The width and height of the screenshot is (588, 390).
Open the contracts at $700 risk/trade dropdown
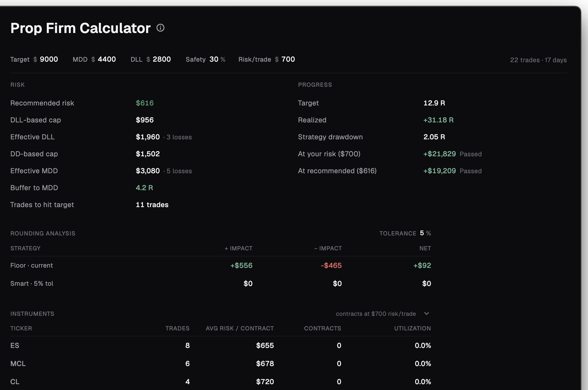tap(382, 314)
